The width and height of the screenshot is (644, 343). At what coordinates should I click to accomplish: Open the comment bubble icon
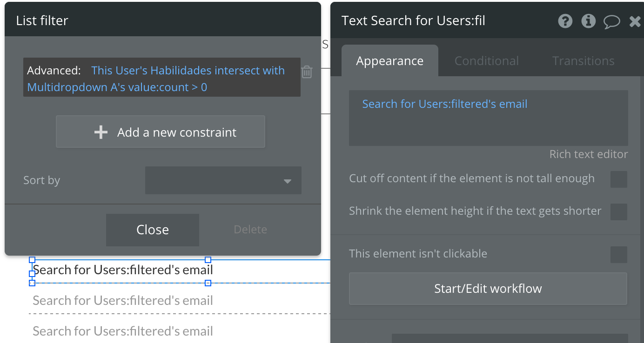pos(612,21)
